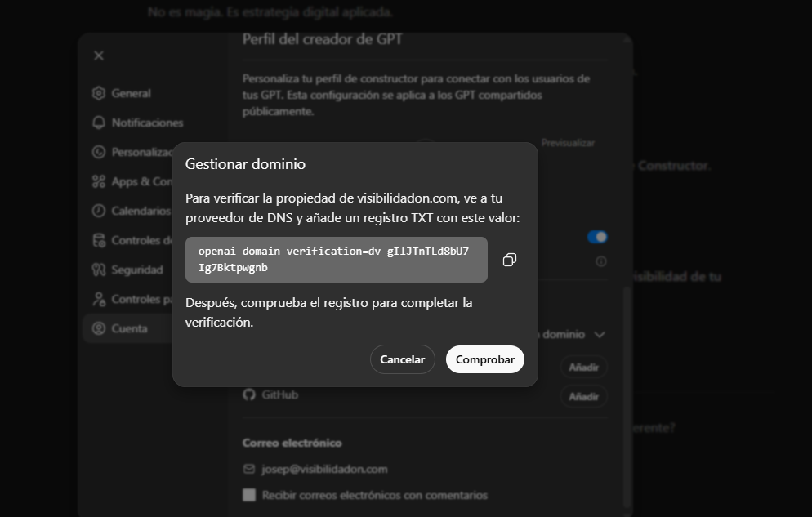Switch to the Cuenta section
The height and width of the screenshot is (517, 812).
click(129, 328)
